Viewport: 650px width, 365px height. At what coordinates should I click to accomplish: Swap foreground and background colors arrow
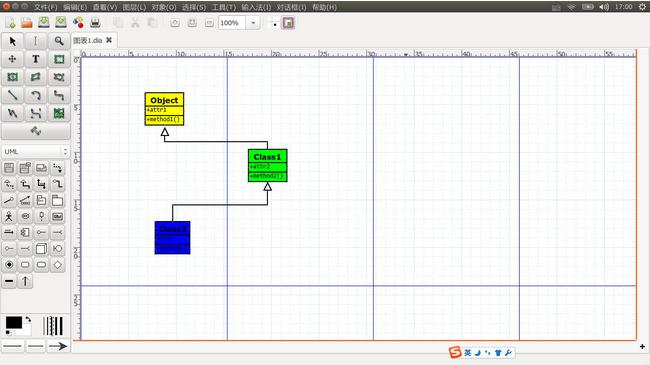point(28,319)
